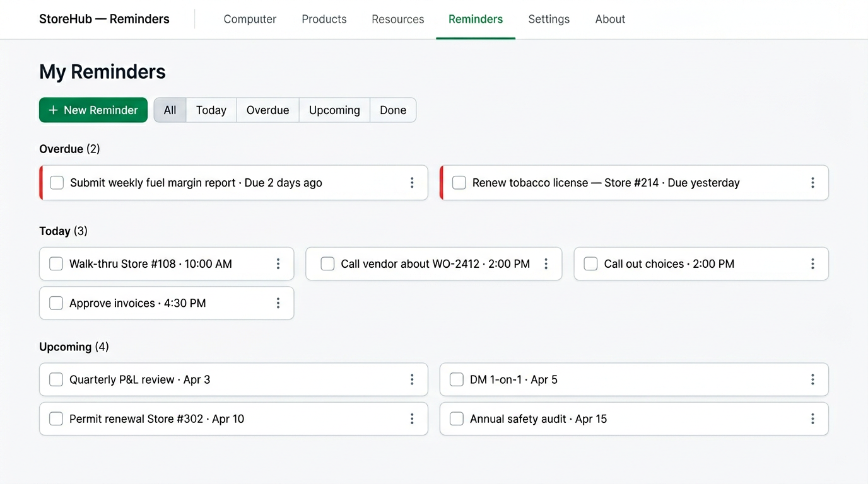868x484 pixels.
Task: Create a New Reminder
Action: pyautogui.click(x=93, y=110)
